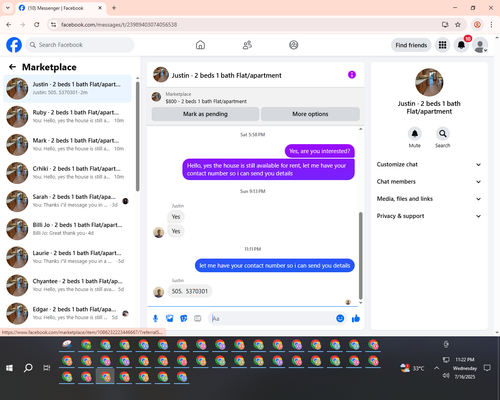
Task: Open the notifications bell with badge
Action: tap(461, 45)
